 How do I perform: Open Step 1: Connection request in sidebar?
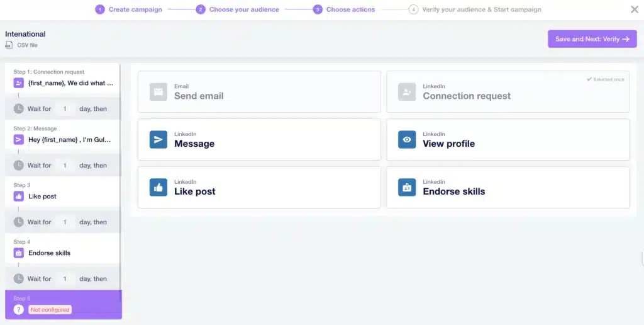(x=62, y=78)
